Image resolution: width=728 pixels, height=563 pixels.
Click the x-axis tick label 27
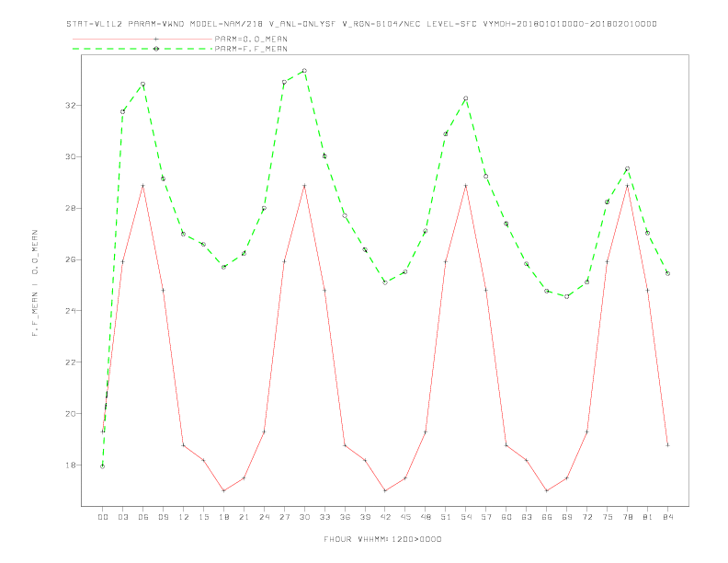(x=284, y=517)
